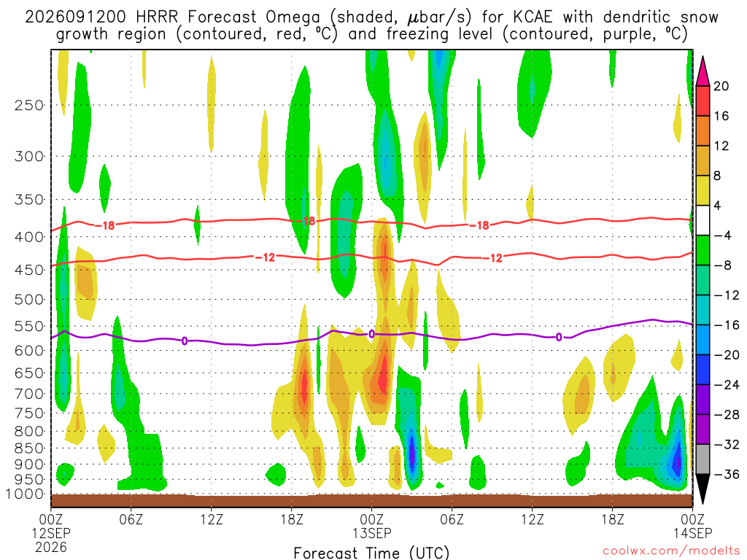
Task: Click the 500 pressure level label
Action: pos(29,300)
